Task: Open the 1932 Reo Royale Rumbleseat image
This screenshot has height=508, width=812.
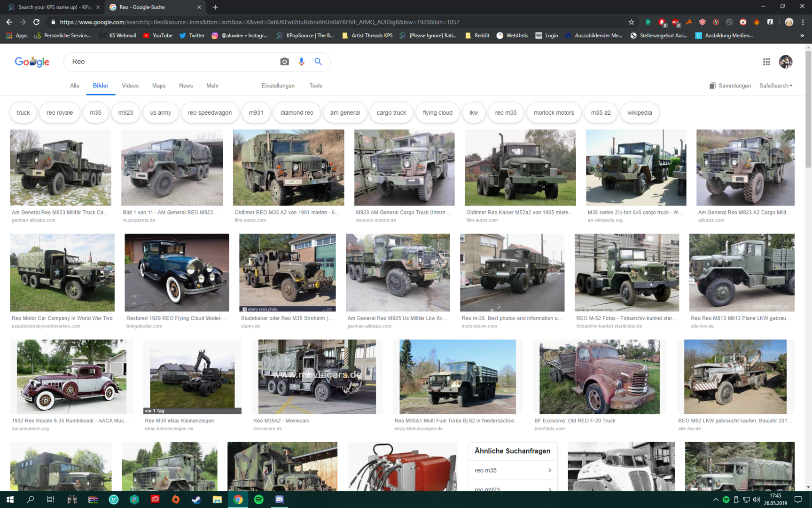Action: pyautogui.click(x=71, y=376)
